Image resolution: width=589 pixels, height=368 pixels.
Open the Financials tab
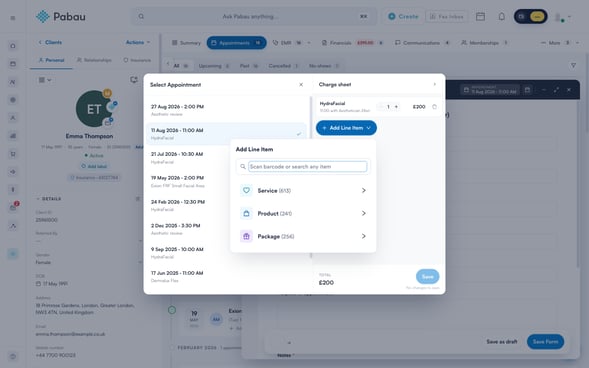352,43
